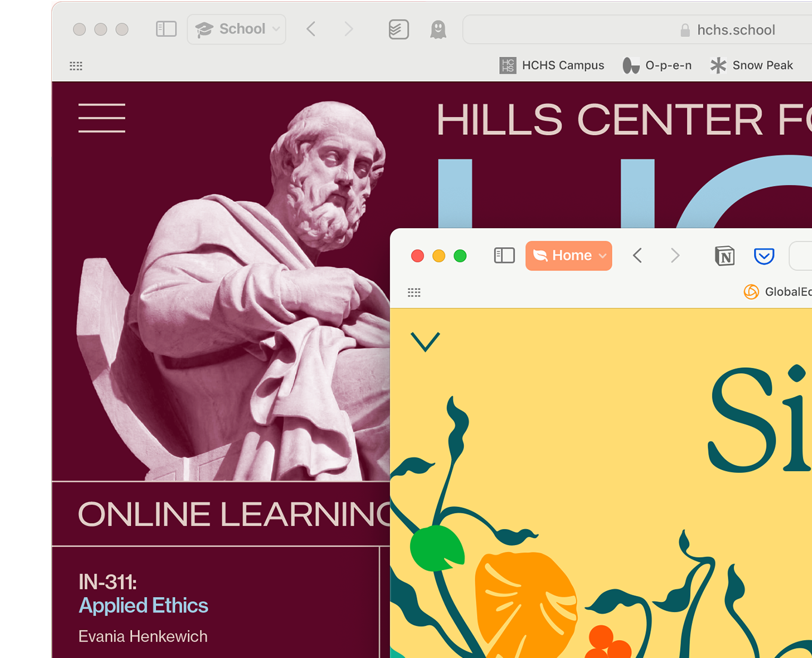Viewport: 812px width, 658px height.
Task: Click the Notion extension icon
Action: pos(725,256)
